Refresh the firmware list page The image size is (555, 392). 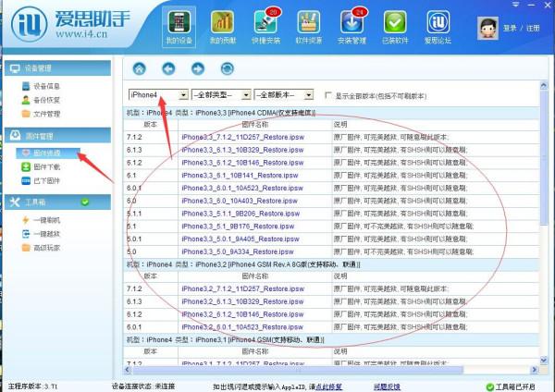(x=228, y=68)
